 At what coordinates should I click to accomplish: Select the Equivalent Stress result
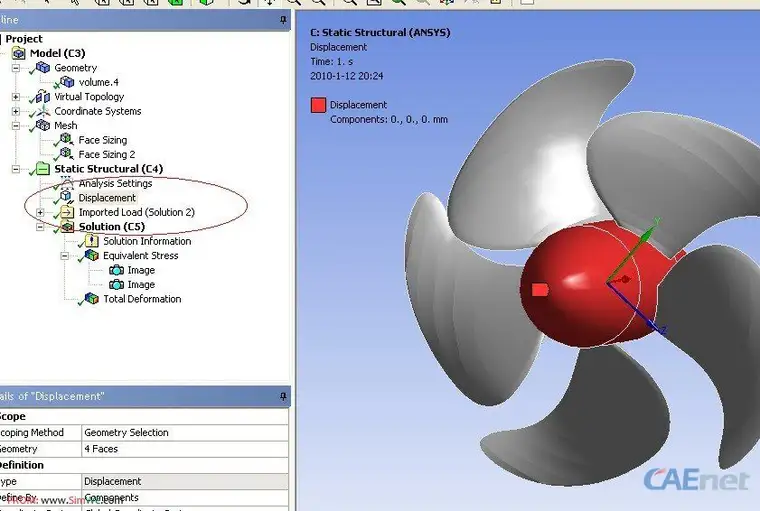[141, 256]
